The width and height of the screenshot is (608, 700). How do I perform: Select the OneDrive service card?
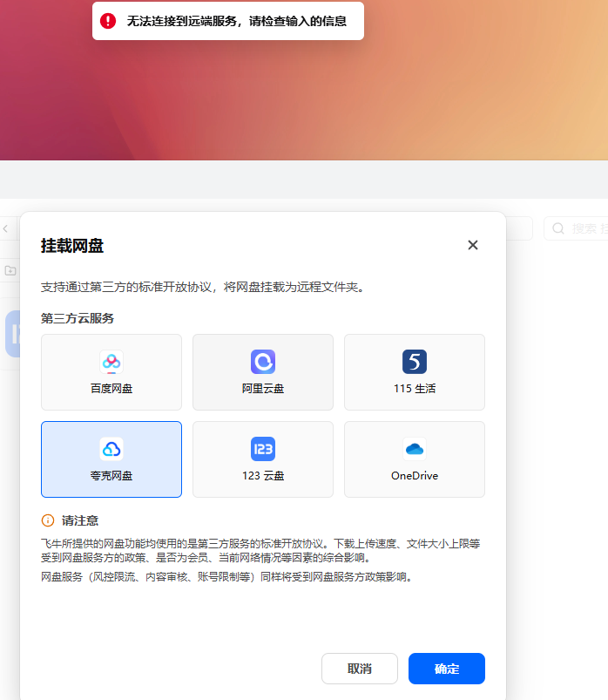[415, 459]
